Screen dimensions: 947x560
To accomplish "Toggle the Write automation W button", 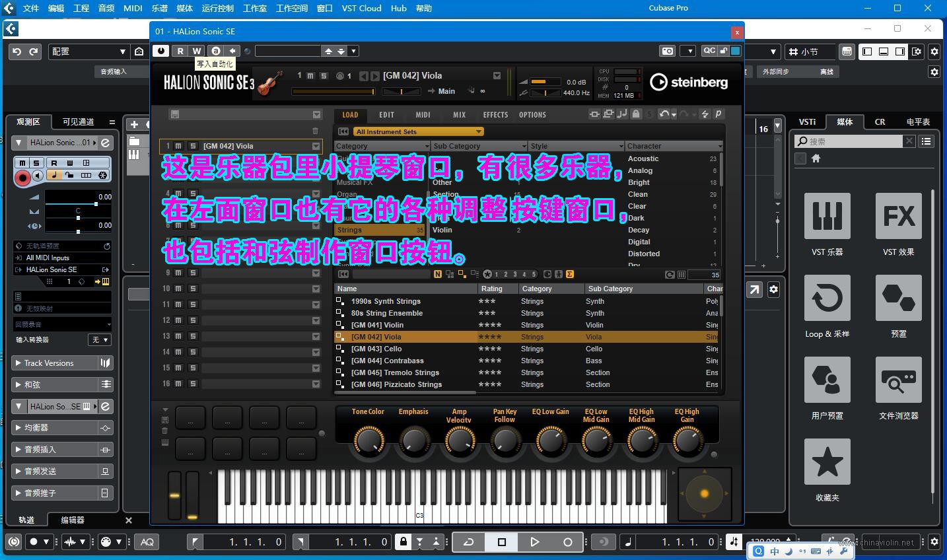I will click(x=197, y=51).
